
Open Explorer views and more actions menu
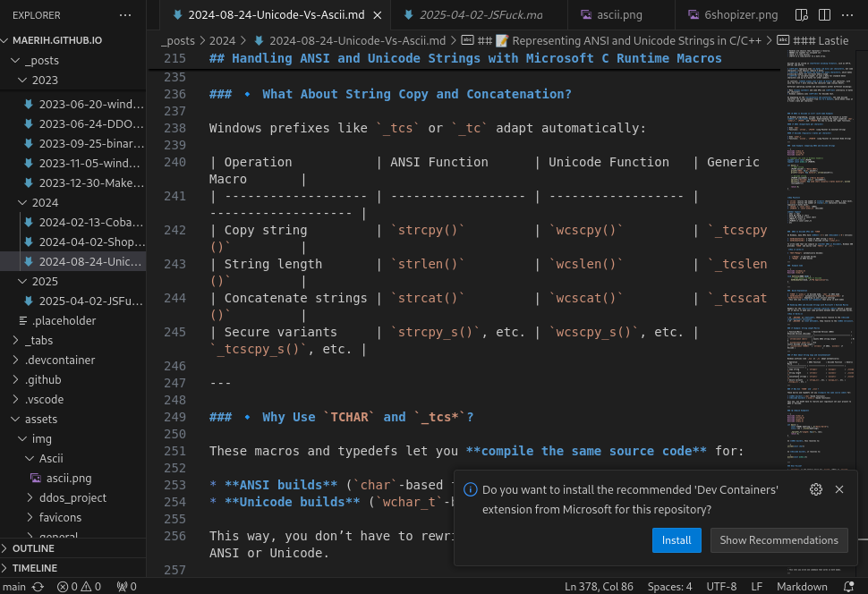(x=124, y=15)
